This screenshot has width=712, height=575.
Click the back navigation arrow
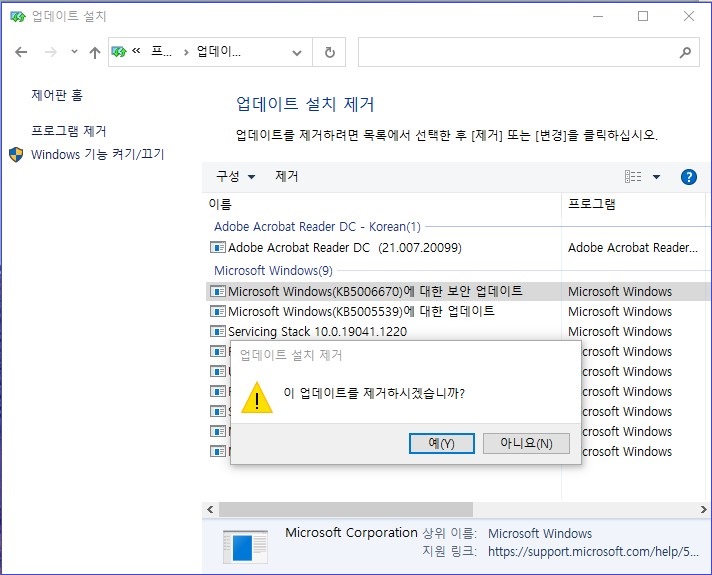point(21,52)
